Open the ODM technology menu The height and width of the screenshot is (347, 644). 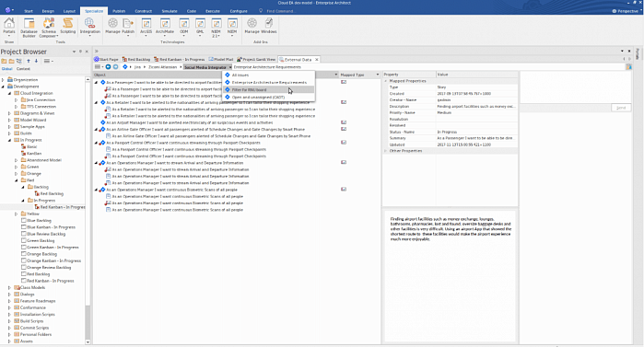(x=184, y=27)
